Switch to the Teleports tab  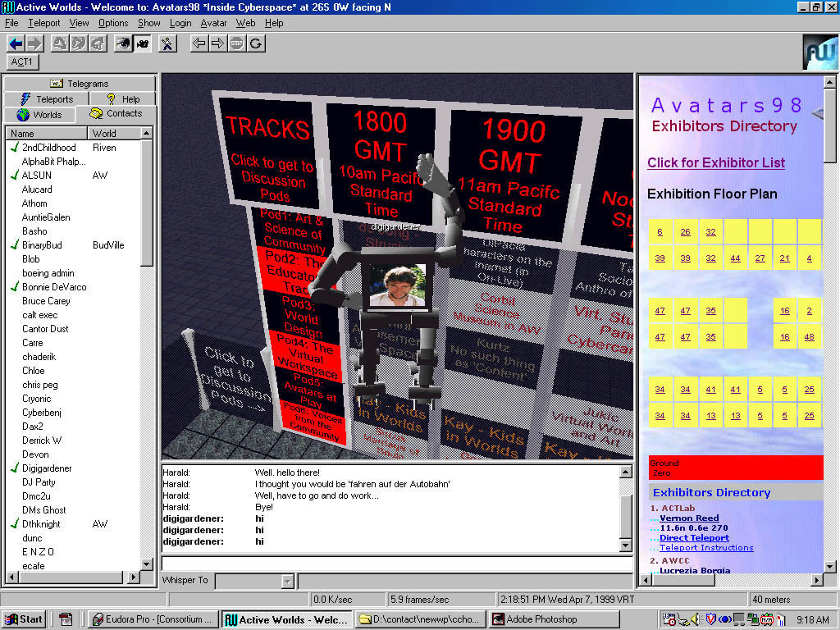click(x=47, y=99)
